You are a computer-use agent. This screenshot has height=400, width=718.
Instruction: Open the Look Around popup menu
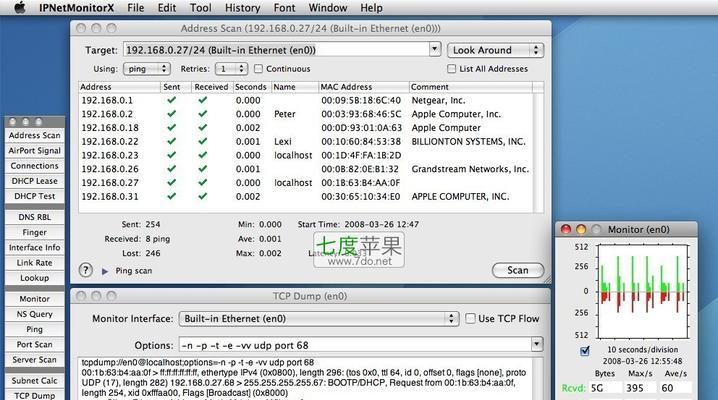(495, 50)
